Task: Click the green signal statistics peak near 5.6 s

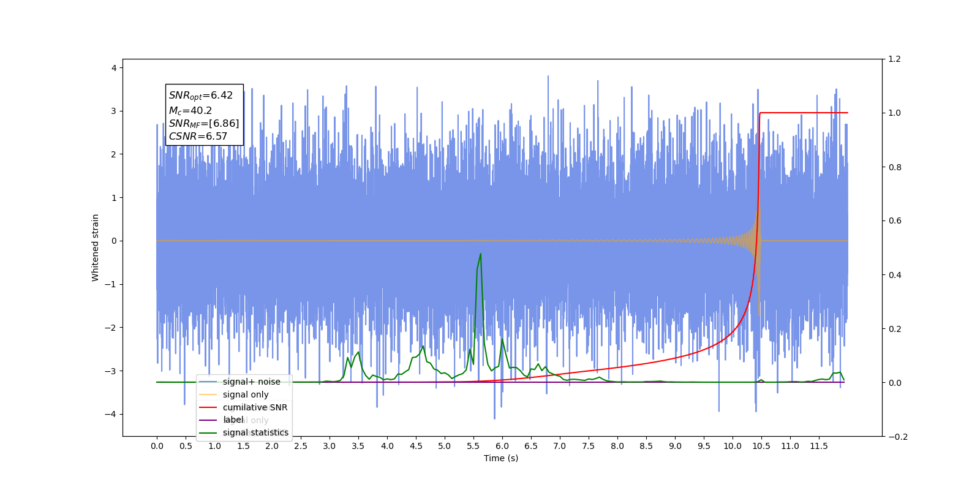Action: 480,255
